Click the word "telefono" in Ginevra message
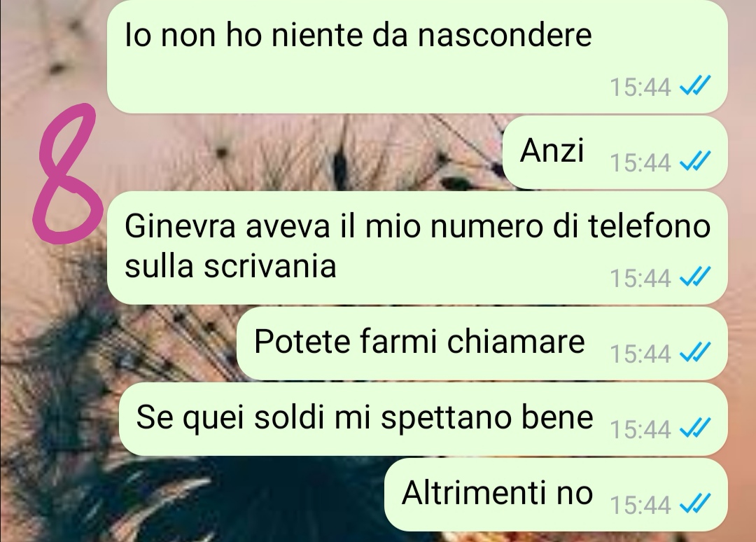Image resolution: width=756 pixels, height=542 pixels. pyautogui.click(x=650, y=225)
